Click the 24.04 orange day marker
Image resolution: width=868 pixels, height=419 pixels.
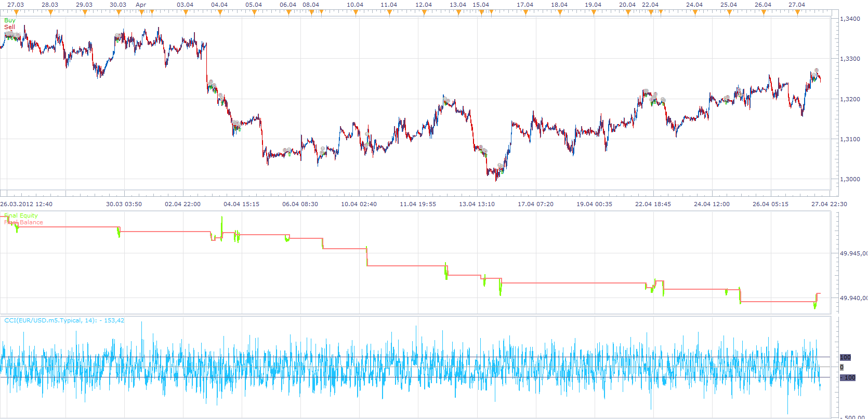[695, 12]
